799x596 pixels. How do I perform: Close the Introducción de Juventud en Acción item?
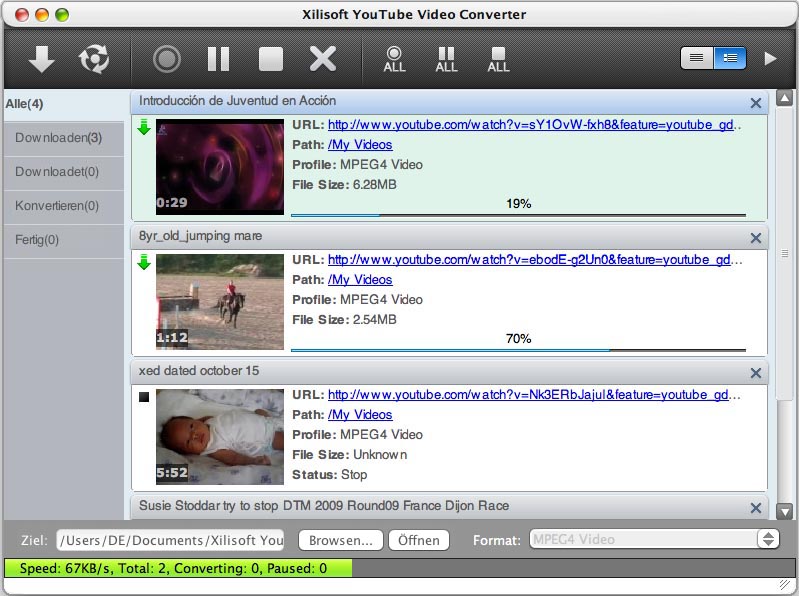pos(756,103)
